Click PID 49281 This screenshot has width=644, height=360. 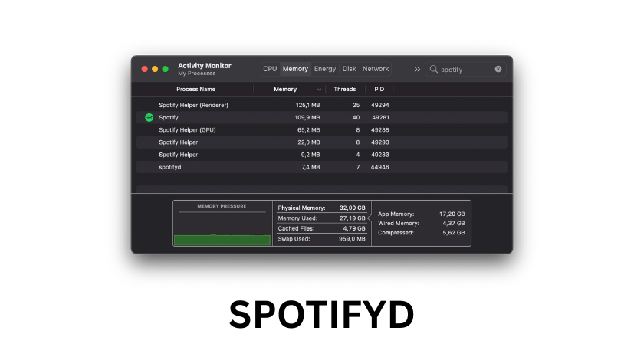click(x=380, y=117)
